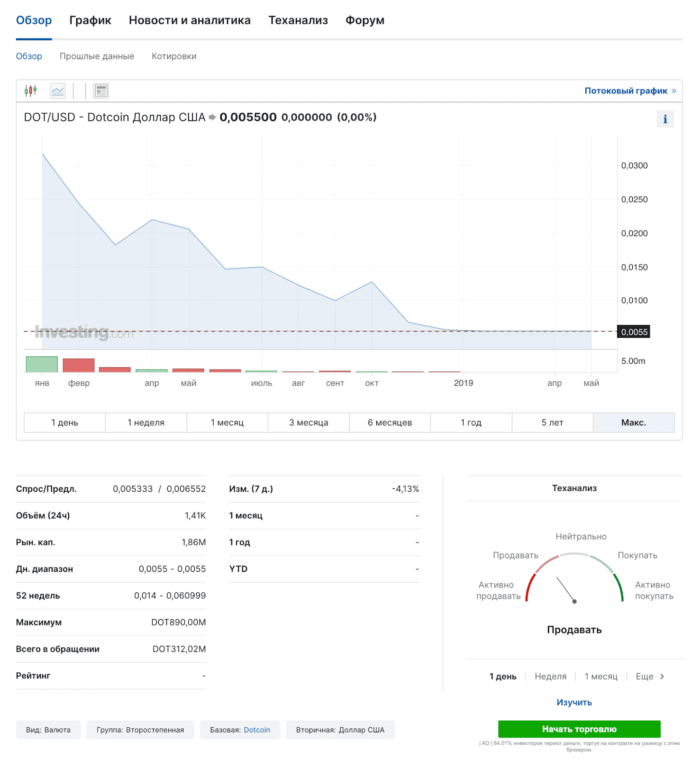Click the Вторичная: Доллар США tag

click(x=340, y=730)
